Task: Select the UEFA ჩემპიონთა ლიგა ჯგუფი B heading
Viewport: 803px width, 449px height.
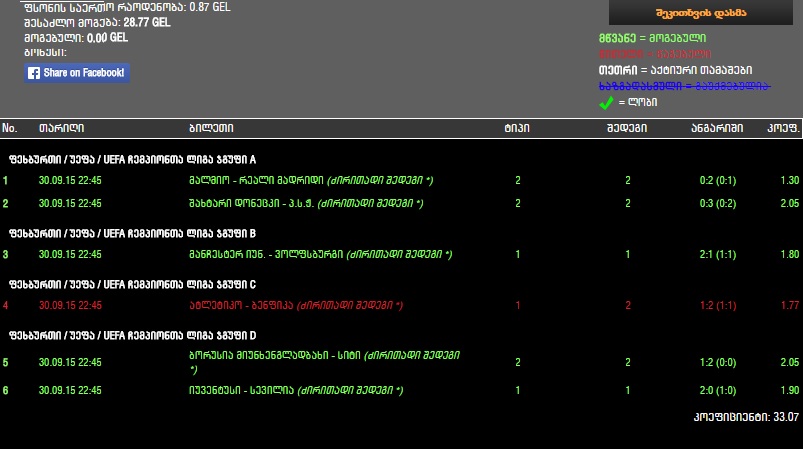Action: [133, 233]
